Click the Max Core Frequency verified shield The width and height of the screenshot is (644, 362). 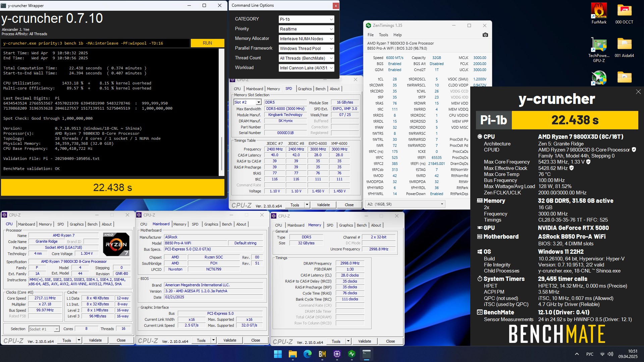588,162
